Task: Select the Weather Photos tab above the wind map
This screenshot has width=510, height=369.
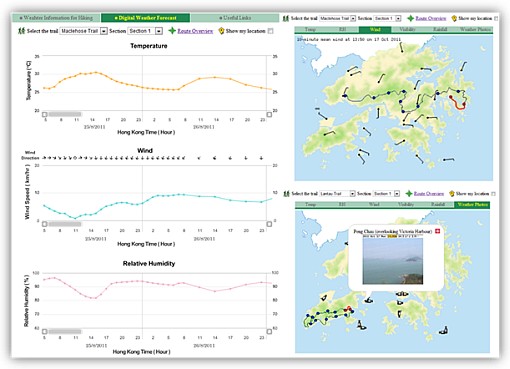Action: click(475, 30)
